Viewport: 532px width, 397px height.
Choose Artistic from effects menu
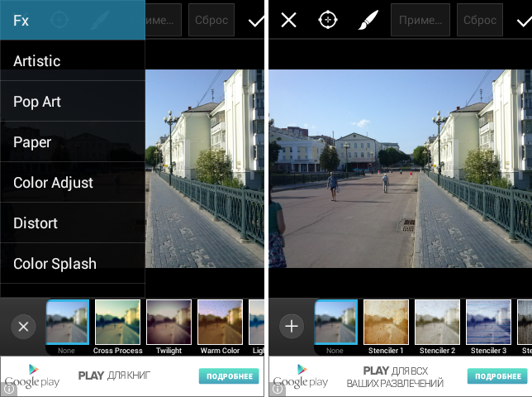point(72,61)
